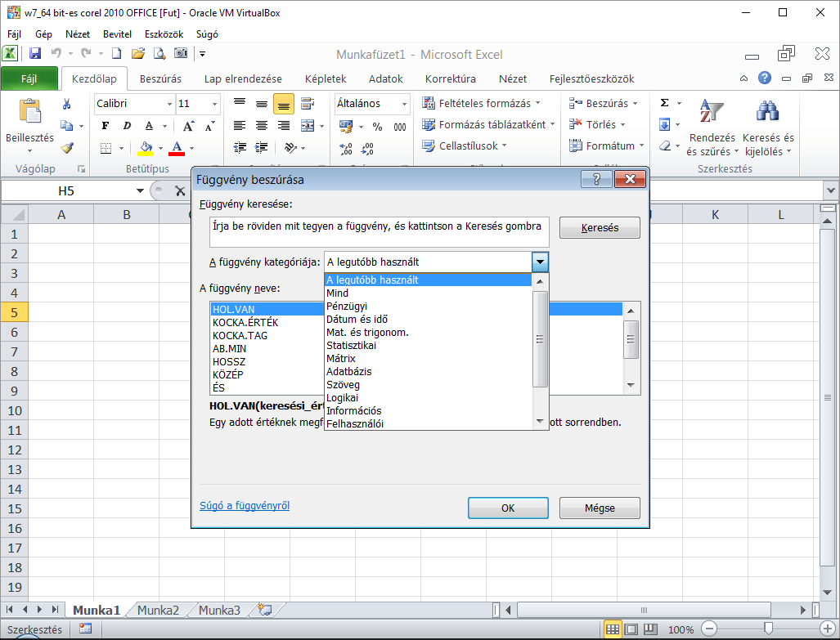Click the Copy icon in Vágólap group
The height and width of the screenshot is (640, 840).
point(66,126)
